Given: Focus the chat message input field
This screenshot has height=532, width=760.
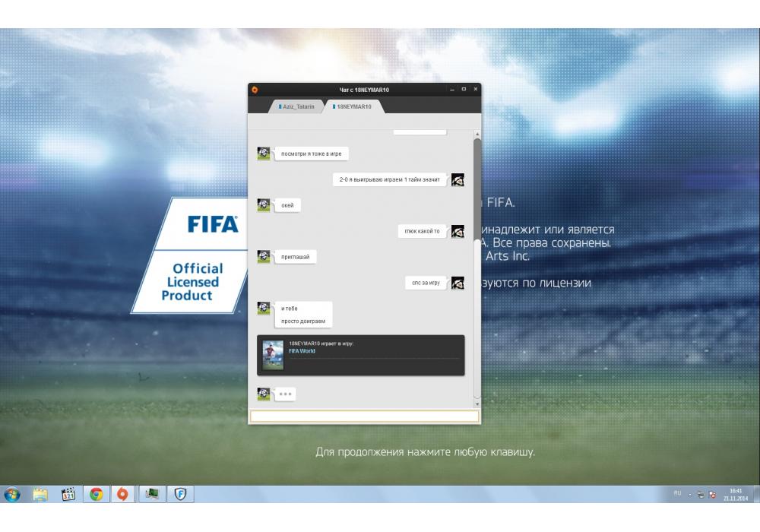Looking at the screenshot, I should pos(364,416).
